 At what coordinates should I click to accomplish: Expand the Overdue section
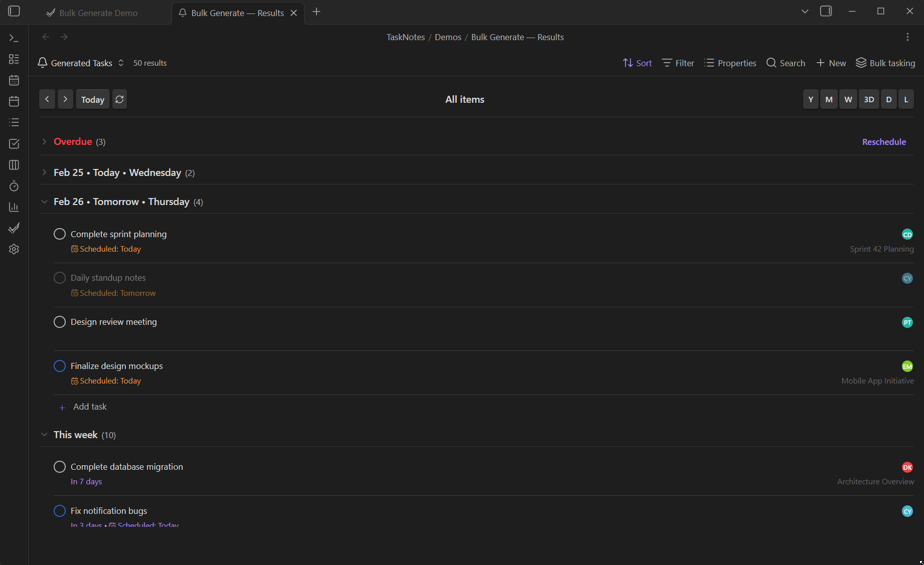point(45,141)
